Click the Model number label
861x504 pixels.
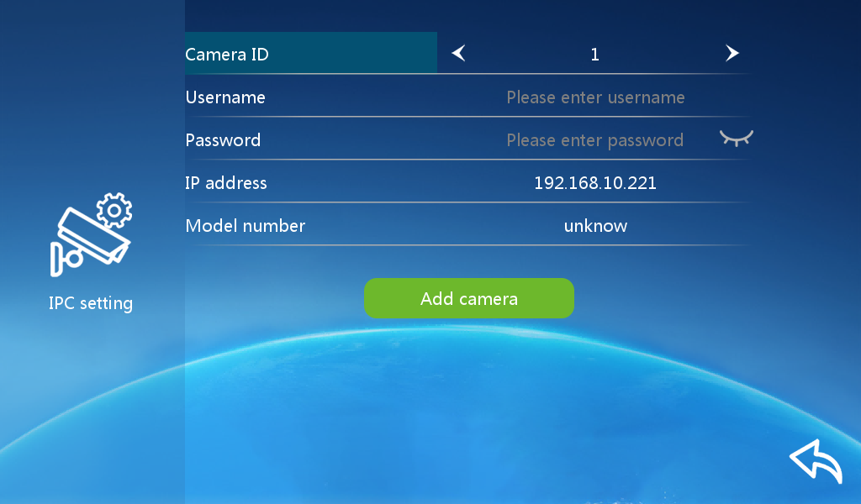pos(245,225)
